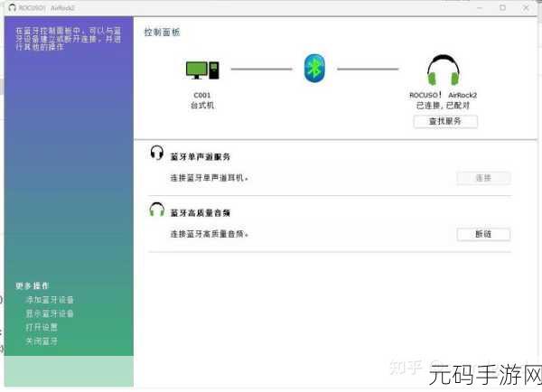Screen dimensions: 542x392
Task: Select the 关闭蓝牙 link
Action: click(42, 341)
